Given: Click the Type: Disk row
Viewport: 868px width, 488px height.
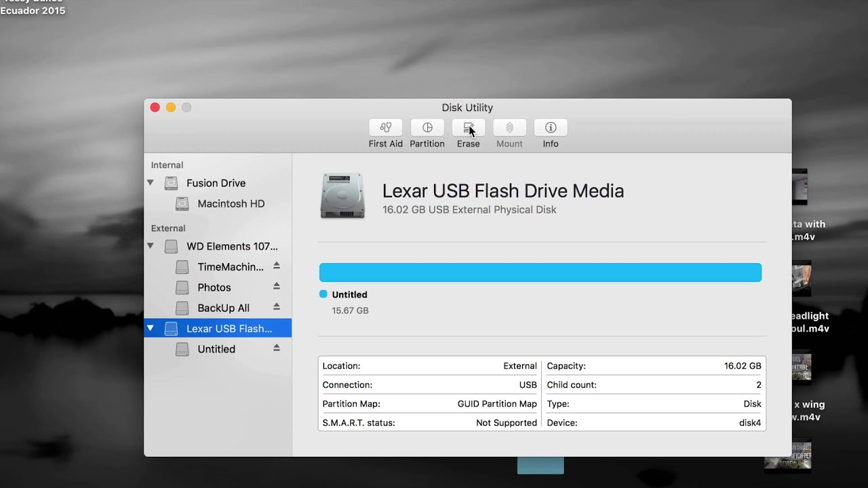Looking at the screenshot, I should (x=654, y=404).
